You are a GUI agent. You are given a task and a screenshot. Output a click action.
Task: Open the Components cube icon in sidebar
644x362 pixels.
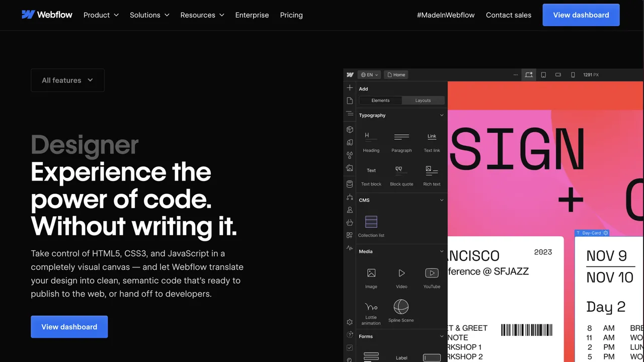tap(350, 129)
